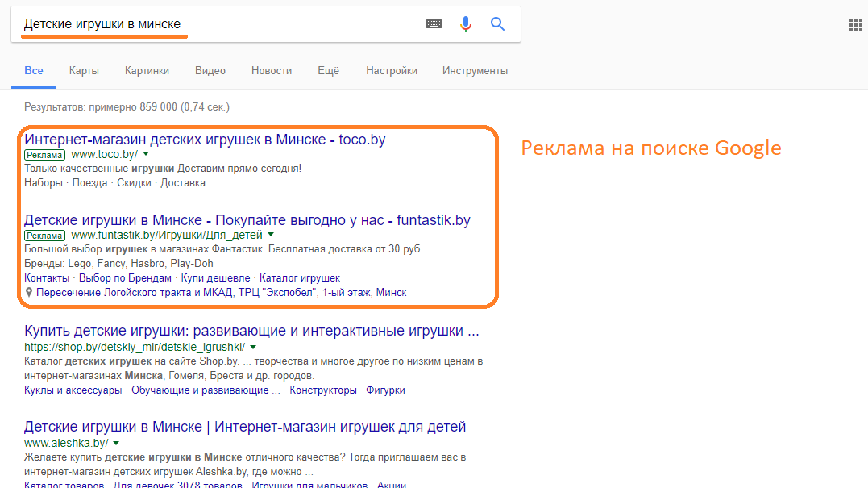Image resolution: width=868 pixels, height=488 pixels.
Task: Click the Наборы ad extension text
Action: coord(44,183)
